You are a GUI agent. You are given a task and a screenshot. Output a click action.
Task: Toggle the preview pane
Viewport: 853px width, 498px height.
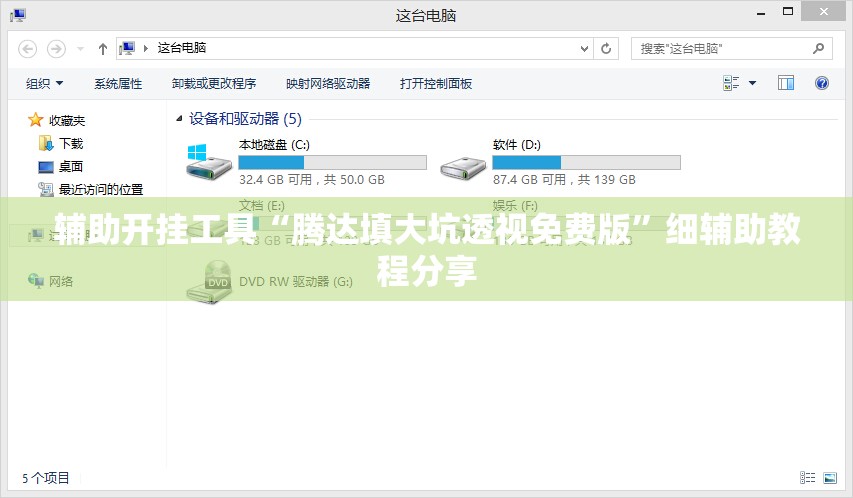click(786, 83)
